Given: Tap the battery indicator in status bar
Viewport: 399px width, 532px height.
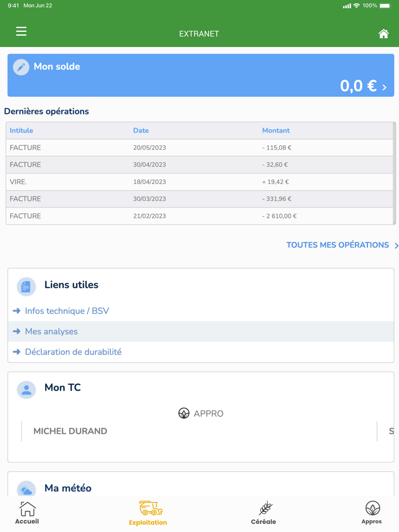Looking at the screenshot, I should [386, 6].
